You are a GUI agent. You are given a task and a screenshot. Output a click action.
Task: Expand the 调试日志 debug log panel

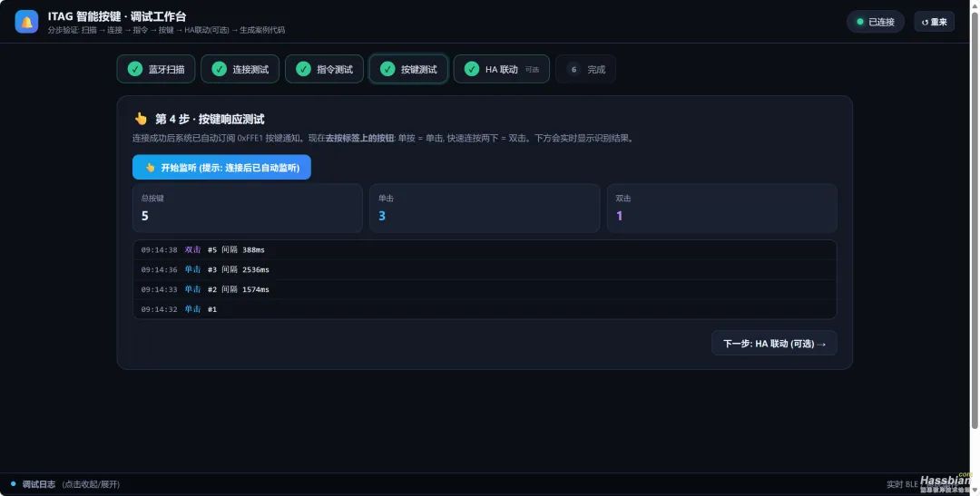pos(65,484)
